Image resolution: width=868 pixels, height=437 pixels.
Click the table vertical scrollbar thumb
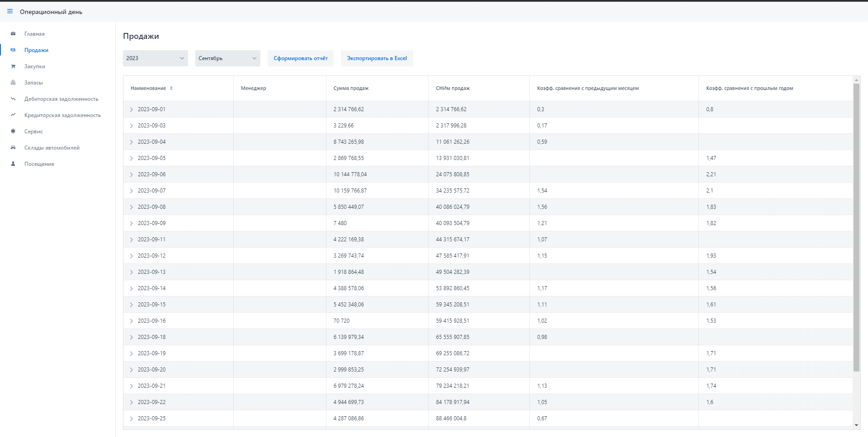point(856,227)
